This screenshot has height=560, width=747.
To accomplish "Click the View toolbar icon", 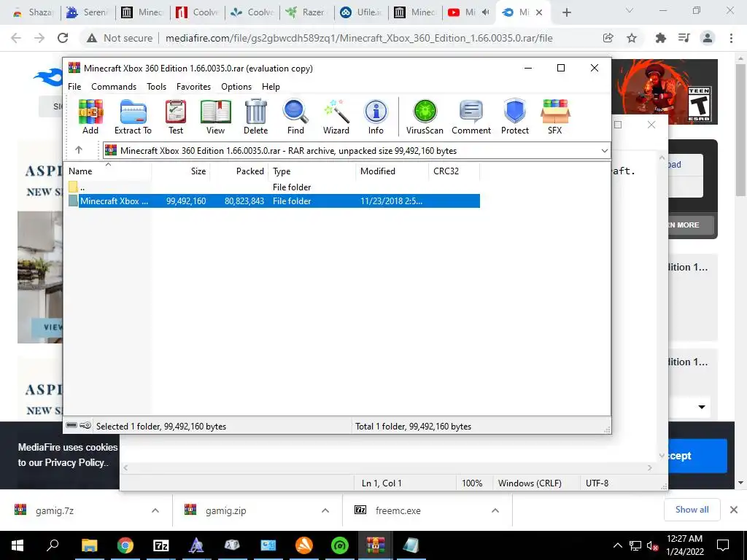I will click(x=215, y=117).
